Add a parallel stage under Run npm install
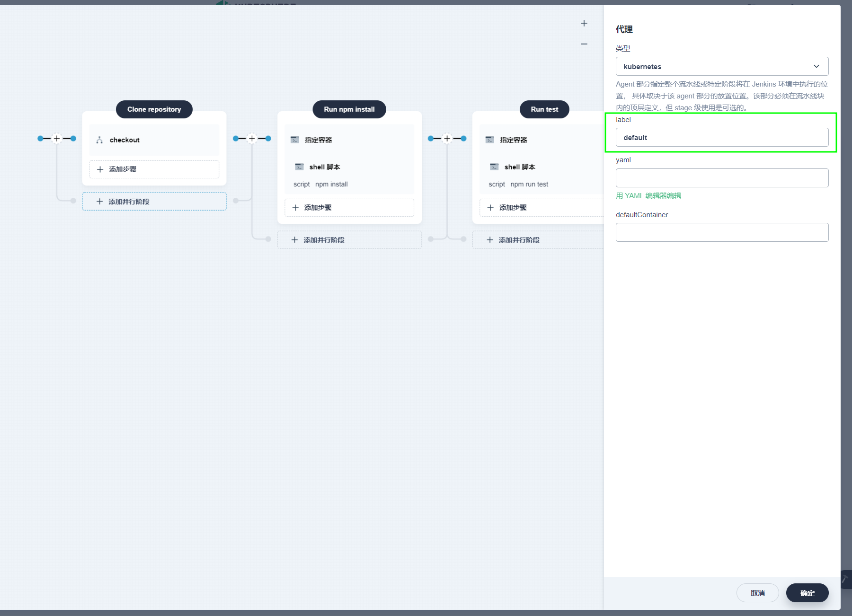This screenshot has height=616, width=852. [349, 239]
